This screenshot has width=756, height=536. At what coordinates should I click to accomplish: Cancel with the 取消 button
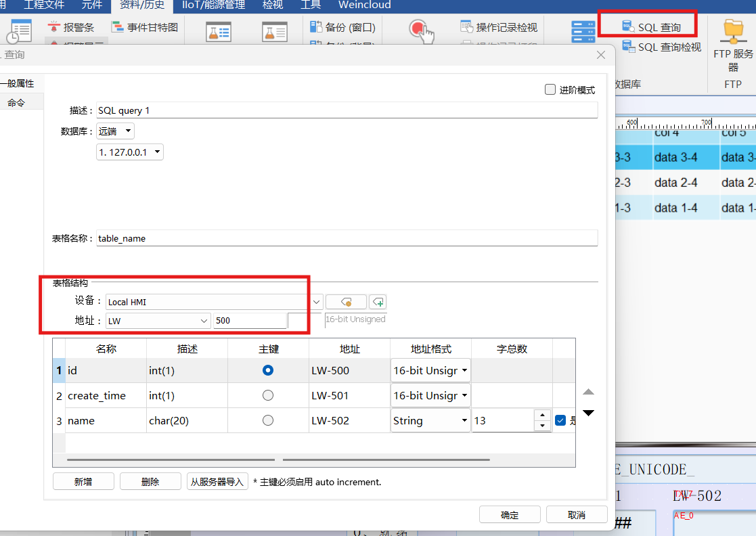coord(577,515)
